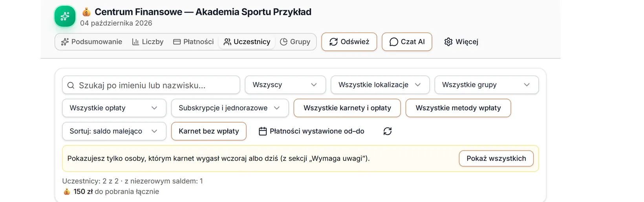Open the Płatności tab
The width and height of the screenshot is (644, 202).
pos(194,42)
